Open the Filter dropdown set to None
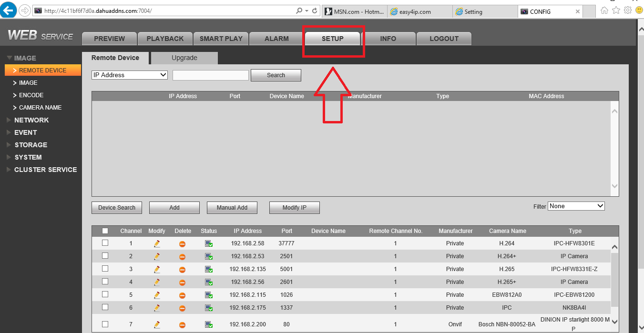 pyautogui.click(x=576, y=206)
